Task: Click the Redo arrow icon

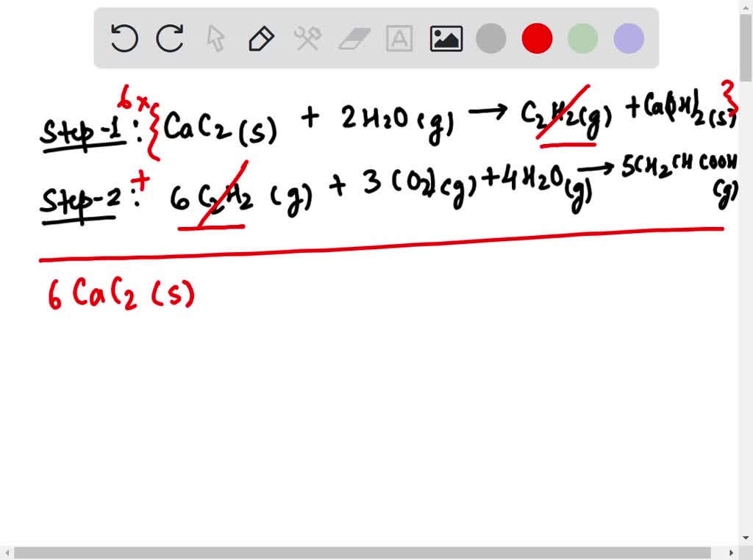Action: point(169,39)
